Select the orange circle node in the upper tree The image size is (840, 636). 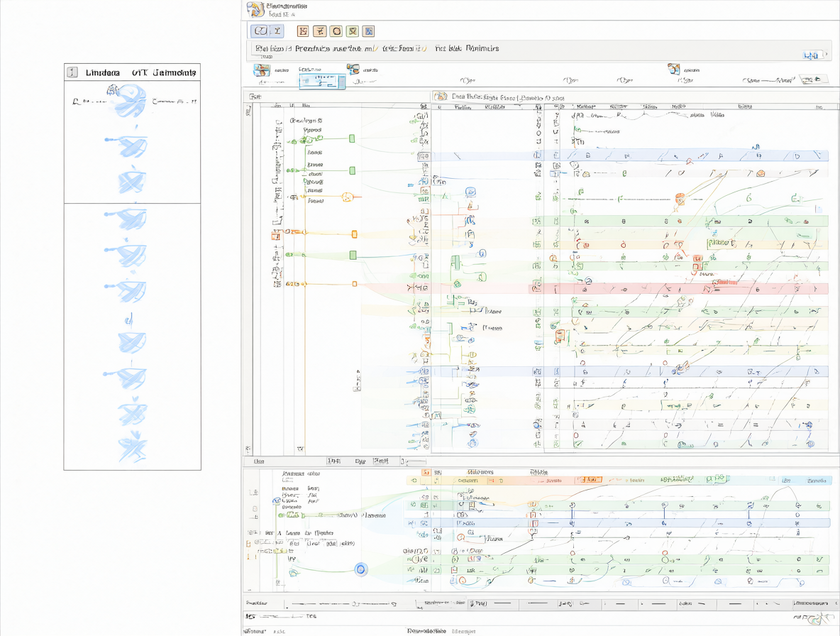click(347, 197)
